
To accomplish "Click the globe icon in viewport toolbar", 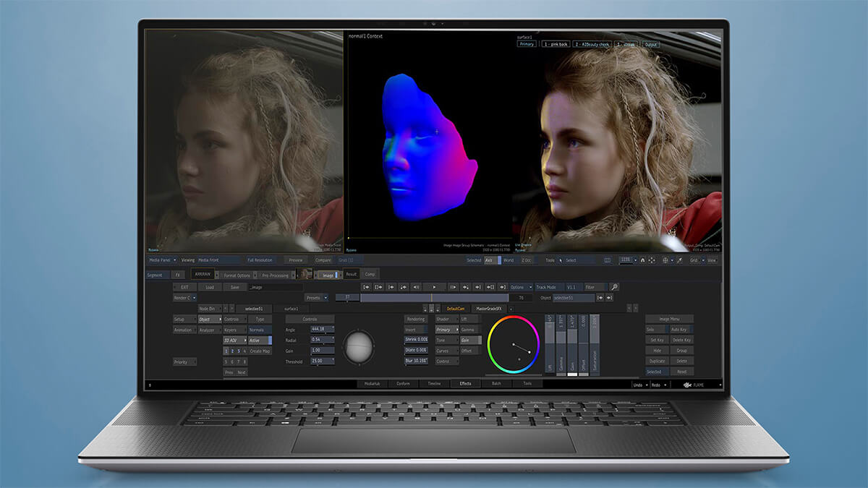I will coord(665,260).
